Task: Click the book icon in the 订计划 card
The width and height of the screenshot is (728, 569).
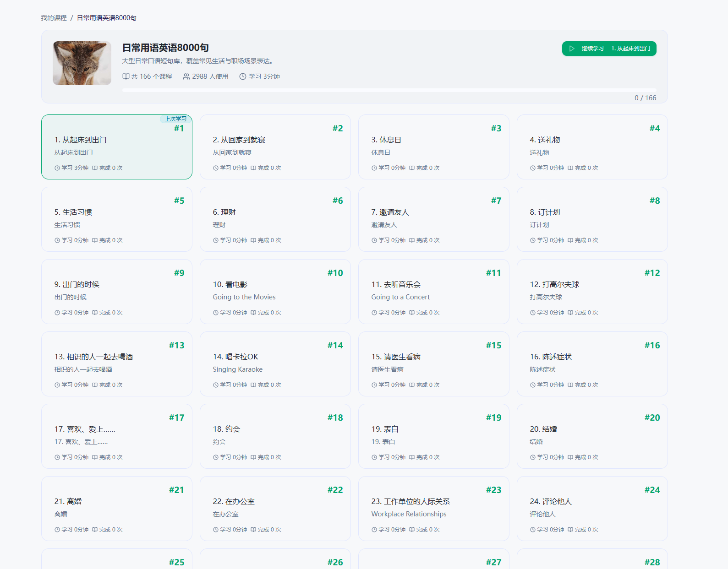Action: click(x=570, y=240)
